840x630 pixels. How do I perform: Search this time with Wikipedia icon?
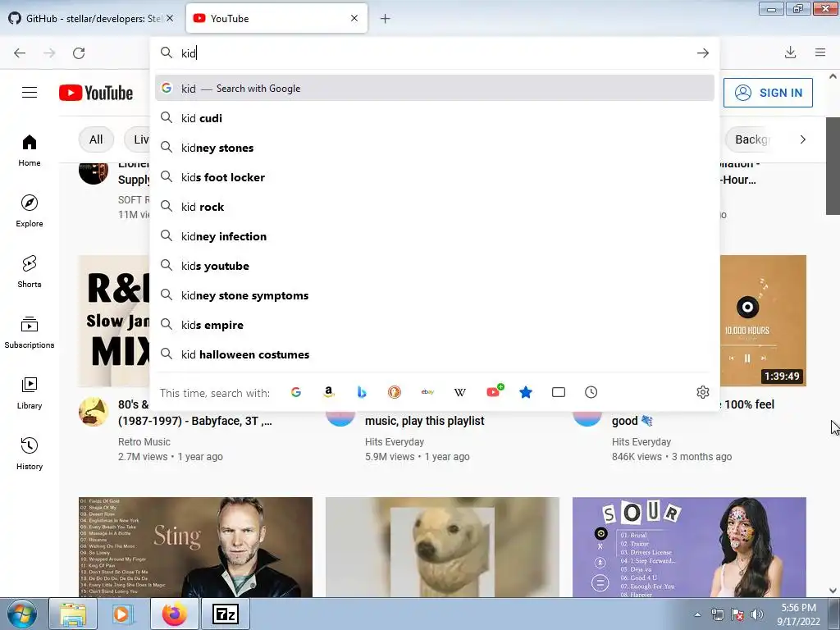coord(459,392)
